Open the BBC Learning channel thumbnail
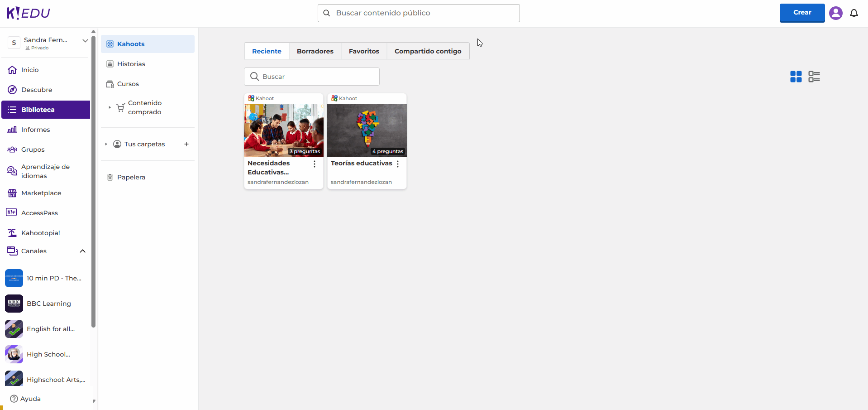The image size is (868, 410). point(14,304)
